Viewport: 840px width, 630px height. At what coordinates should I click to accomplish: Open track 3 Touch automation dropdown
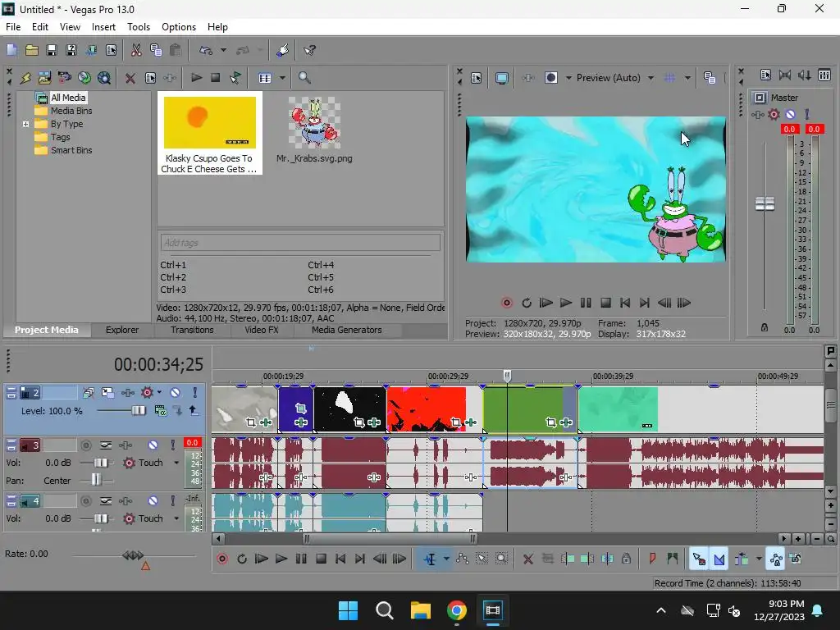click(176, 463)
